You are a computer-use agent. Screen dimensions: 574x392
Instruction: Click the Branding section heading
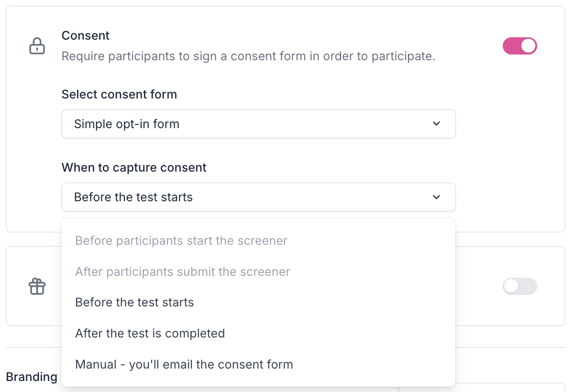(32, 377)
